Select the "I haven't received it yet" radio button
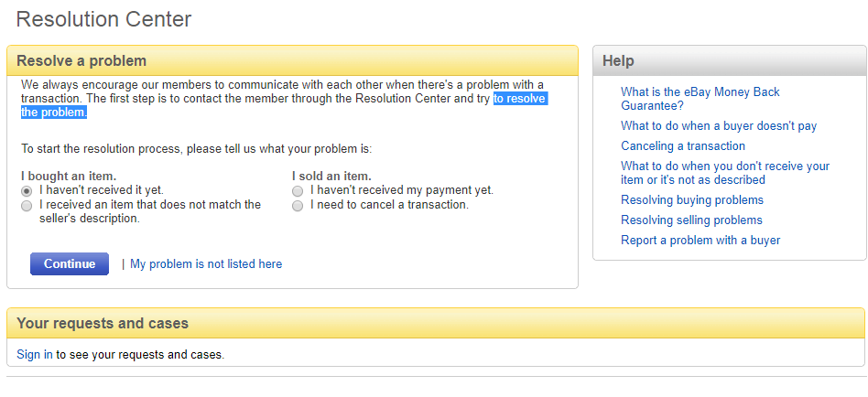 [27, 191]
